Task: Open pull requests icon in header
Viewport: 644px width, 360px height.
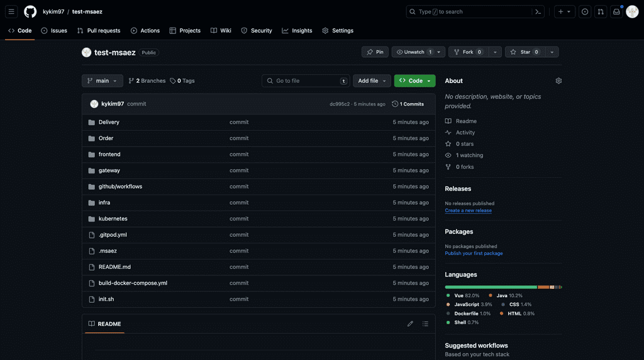Action: point(601,12)
